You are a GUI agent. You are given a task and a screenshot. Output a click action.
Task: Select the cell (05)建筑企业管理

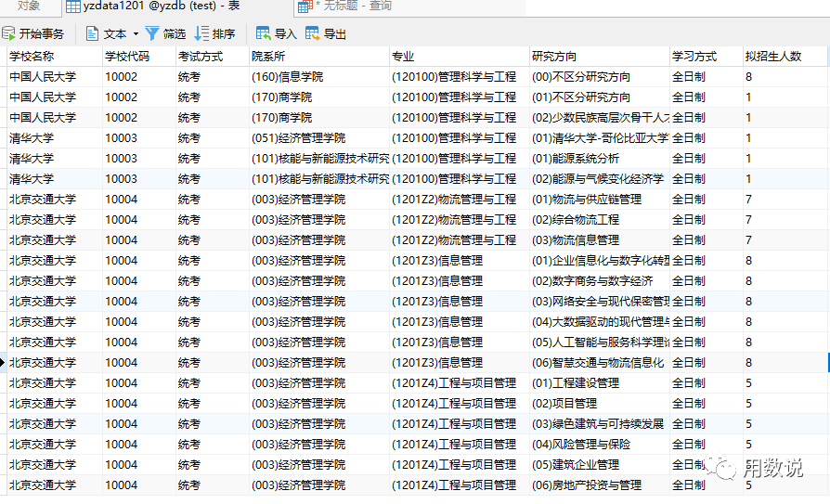click(x=600, y=465)
